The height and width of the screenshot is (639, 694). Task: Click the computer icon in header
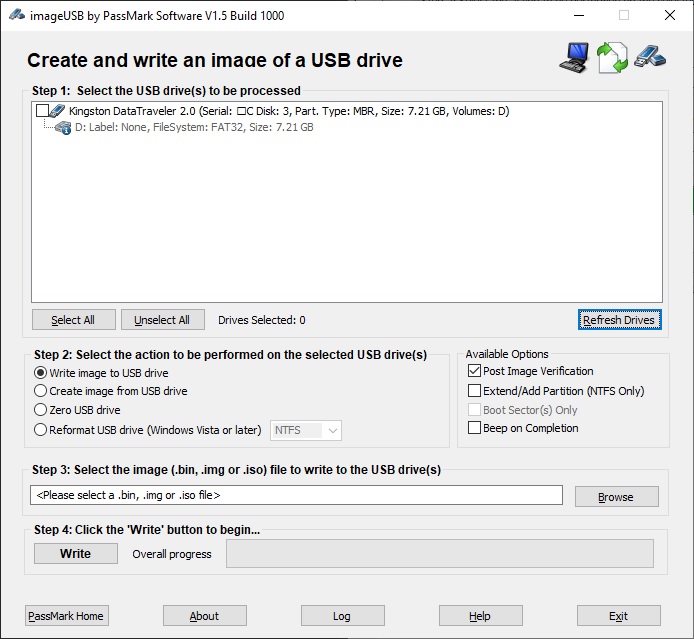574,58
